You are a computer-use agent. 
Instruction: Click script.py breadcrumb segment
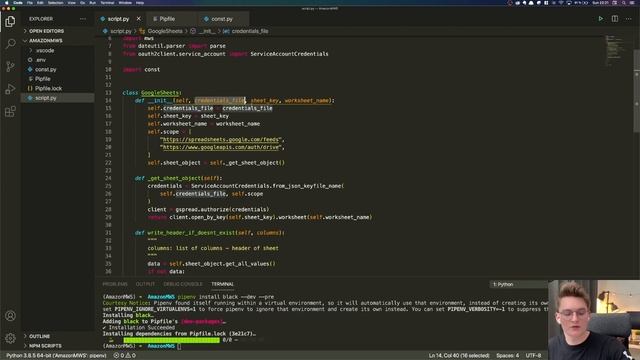(x=121, y=31)
